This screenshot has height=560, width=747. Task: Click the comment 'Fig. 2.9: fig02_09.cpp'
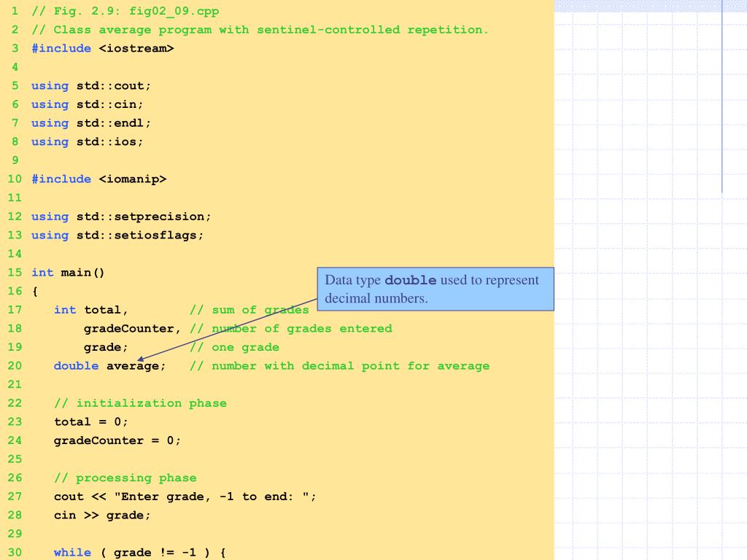tap(125, 11)
